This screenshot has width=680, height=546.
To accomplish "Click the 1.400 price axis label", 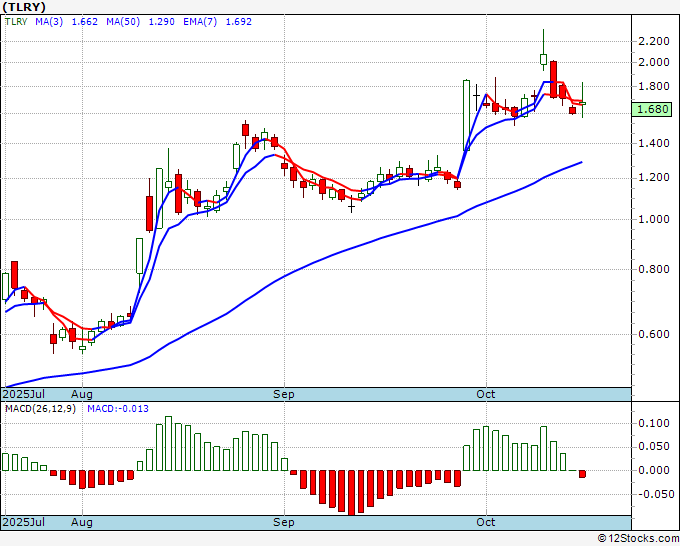I will pos(654,143).
